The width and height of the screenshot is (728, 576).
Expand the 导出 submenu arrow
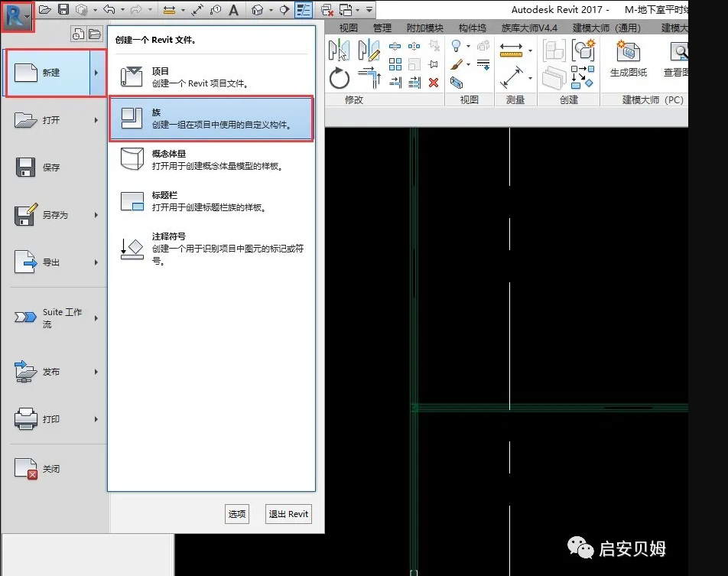[96, 262]
